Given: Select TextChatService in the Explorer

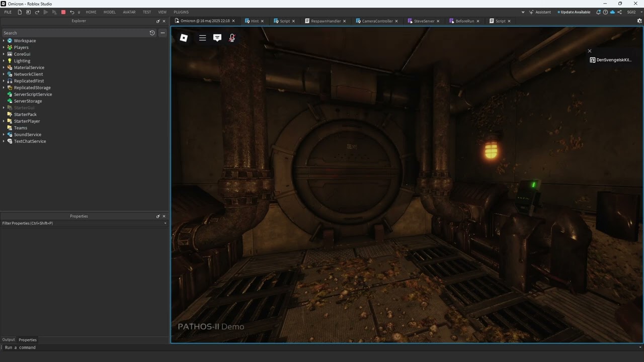Looking at the screenshot, I should click(30, 141).
